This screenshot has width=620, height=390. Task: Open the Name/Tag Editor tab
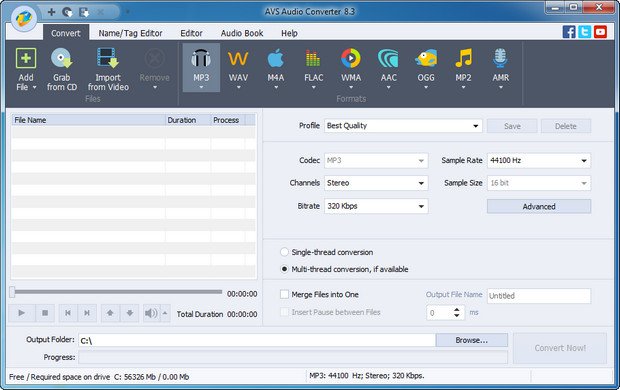(x=130, y=33)
